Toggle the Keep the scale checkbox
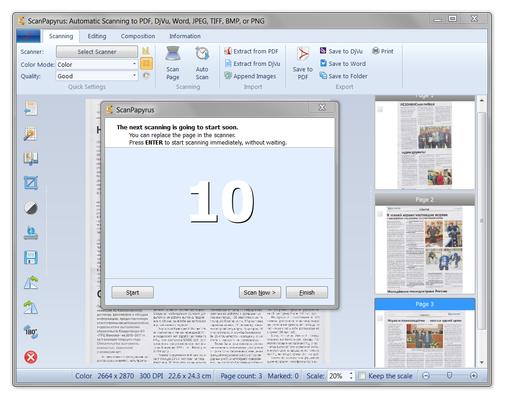Screen dimensions: 505x400 (362, 376)
